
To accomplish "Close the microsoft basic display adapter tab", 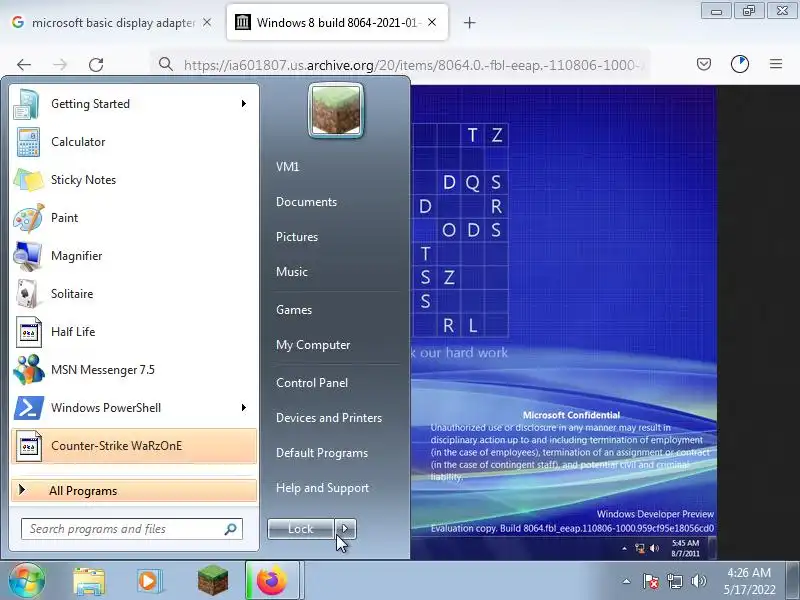I will [x=207, y=22].
